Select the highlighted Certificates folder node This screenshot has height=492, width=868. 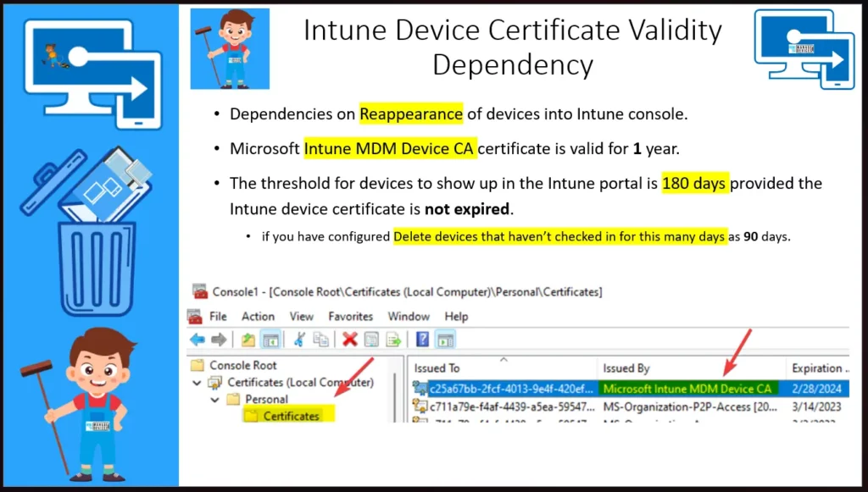click(x=291, y=416)
